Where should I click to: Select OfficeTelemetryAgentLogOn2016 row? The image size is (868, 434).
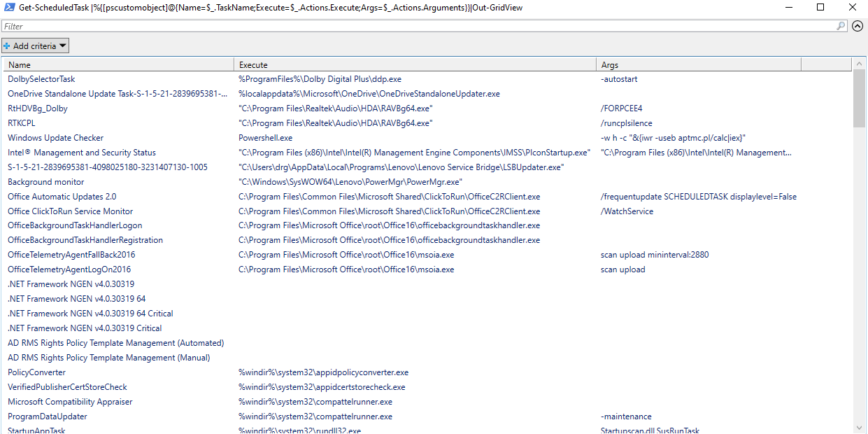point(428,269)
